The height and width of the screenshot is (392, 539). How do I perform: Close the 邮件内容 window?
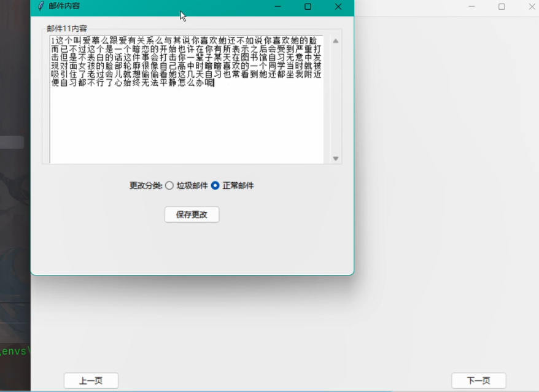(338, 7)
